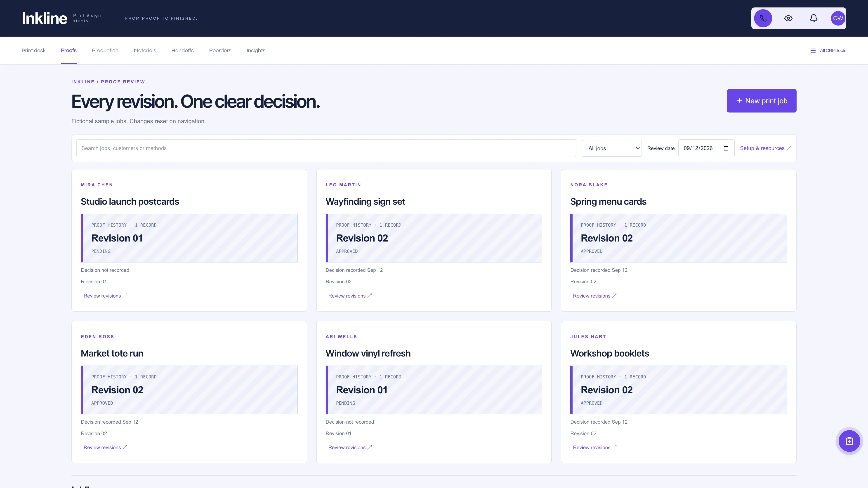Click the floating clipboard button at bottom right
This screenshot has width=868, height=488.
pos(849,441)
